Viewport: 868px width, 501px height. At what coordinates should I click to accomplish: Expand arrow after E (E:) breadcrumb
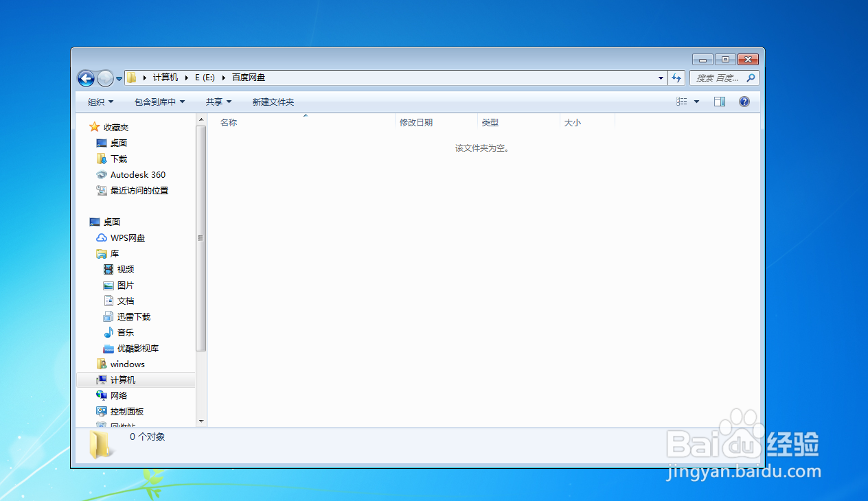tap(224, 78)
